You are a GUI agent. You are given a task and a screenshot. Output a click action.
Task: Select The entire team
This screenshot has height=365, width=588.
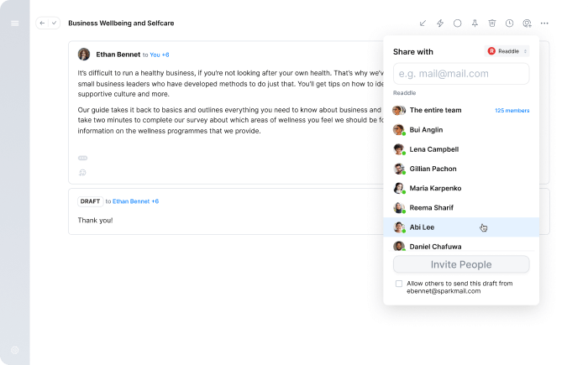pyautogui.click(x=461, y=110)
